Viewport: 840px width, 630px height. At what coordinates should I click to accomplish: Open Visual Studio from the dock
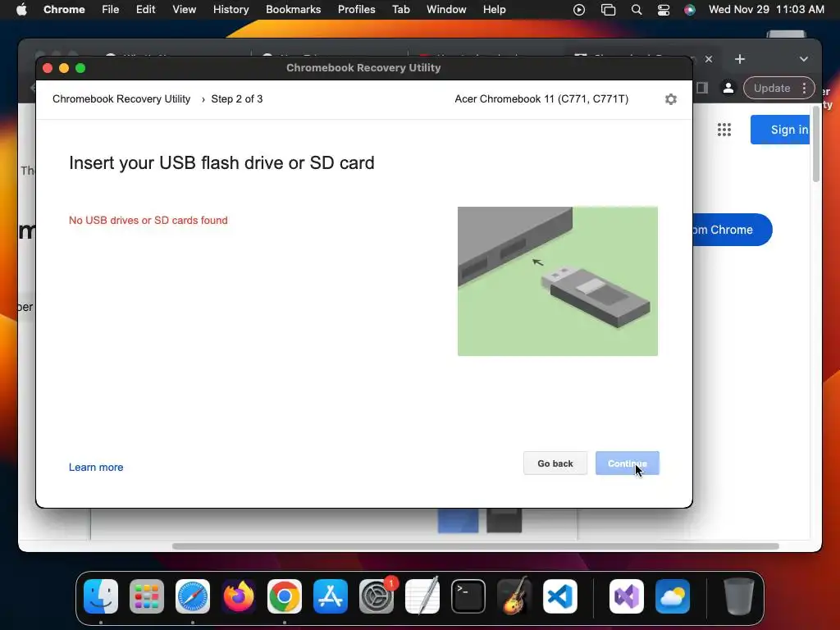[x=627, y=596]
